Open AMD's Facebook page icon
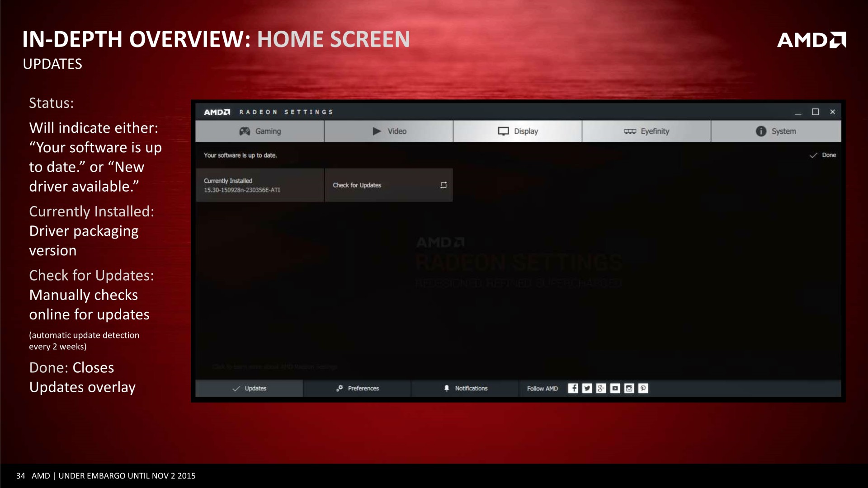Viewport: 868px width, 488px height. pyautogui.click(x=573, y=388)
